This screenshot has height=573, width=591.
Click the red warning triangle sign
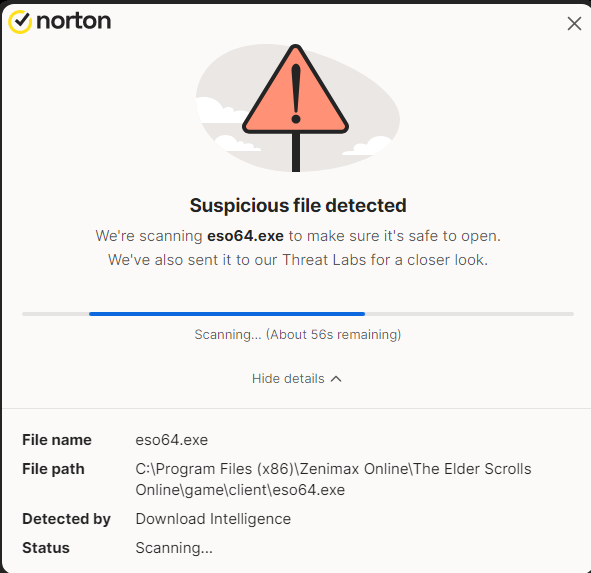[x=296, y=90]
